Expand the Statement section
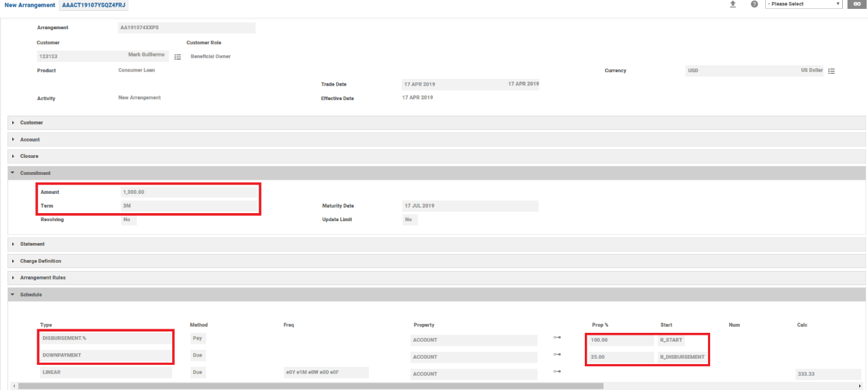This screenshot has width=868, height=390. (32, 244)
